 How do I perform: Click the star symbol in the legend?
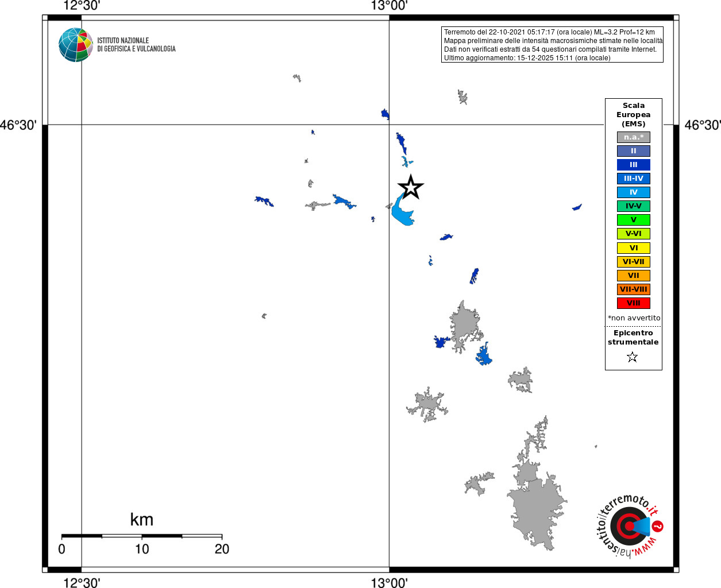tap(633, 357)
